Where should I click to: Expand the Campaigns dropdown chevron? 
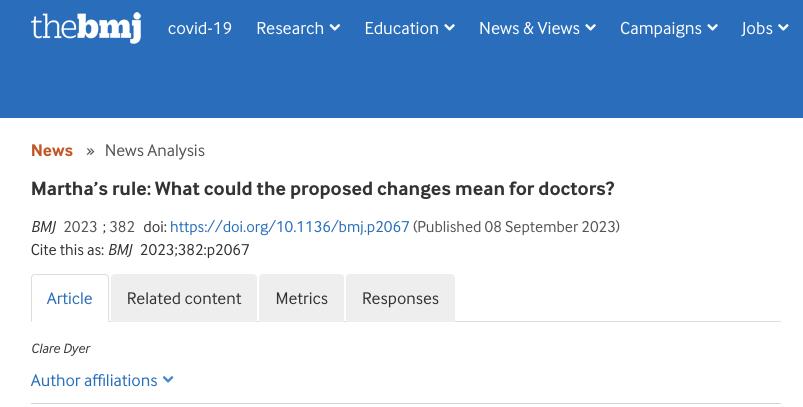[x=712, y=28]
